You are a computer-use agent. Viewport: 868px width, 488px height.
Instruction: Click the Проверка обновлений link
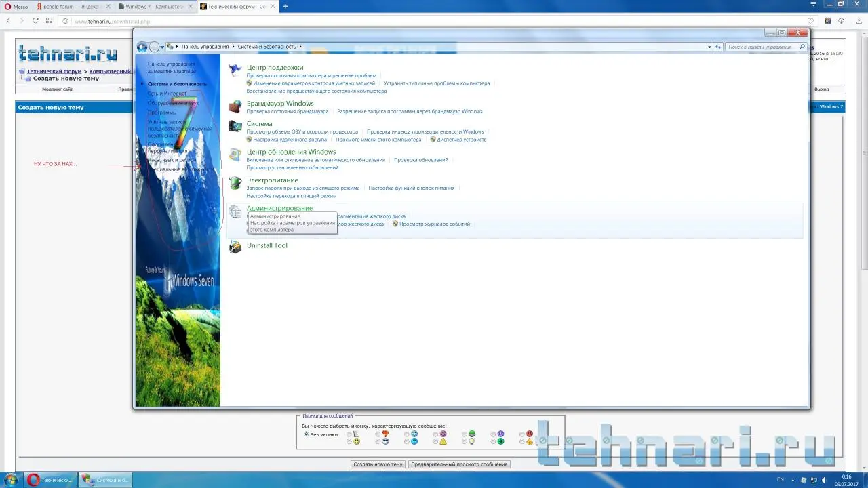click(421, 160)
